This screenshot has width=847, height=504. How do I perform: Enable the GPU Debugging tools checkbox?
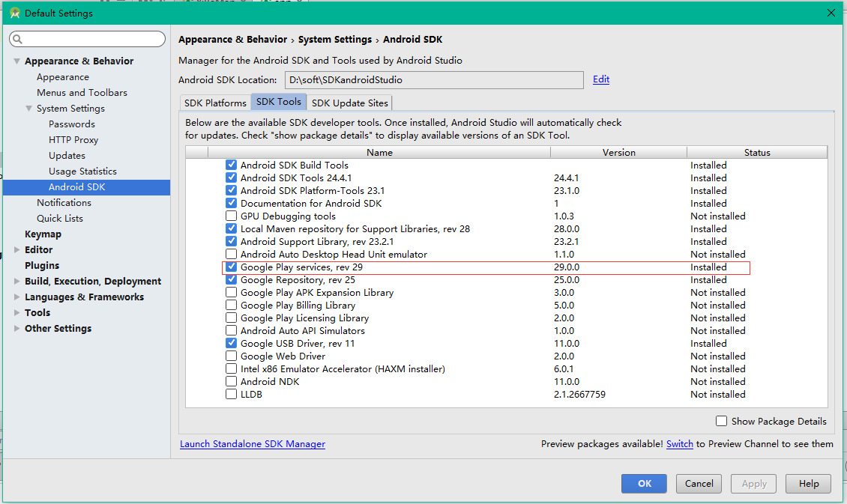231,216
